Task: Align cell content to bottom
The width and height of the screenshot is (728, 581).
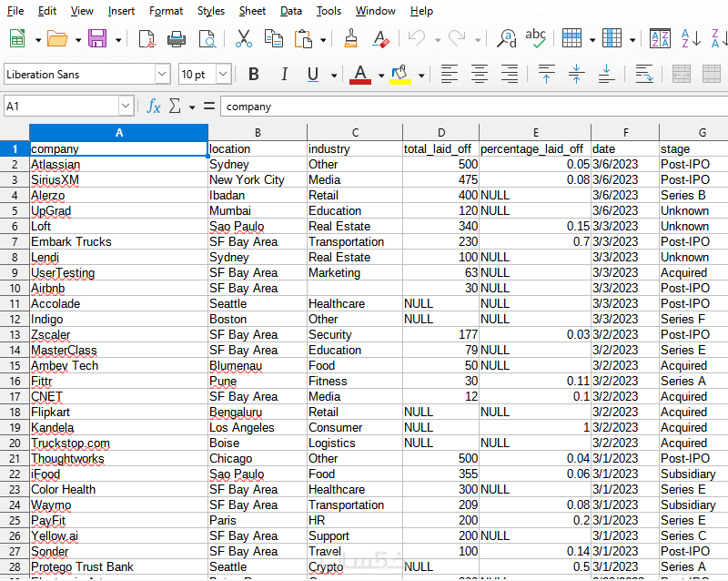Action: tap(606, 75)
